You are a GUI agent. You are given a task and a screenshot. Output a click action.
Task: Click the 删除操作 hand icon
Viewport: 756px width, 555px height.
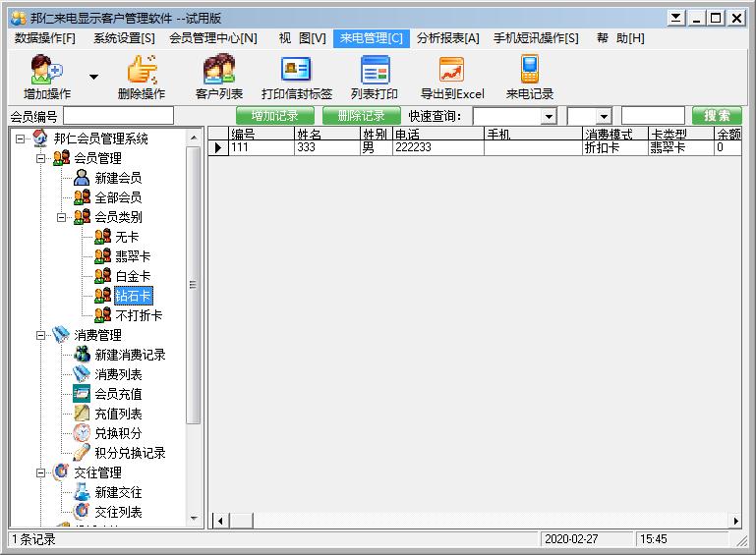(x=142, y=70)
